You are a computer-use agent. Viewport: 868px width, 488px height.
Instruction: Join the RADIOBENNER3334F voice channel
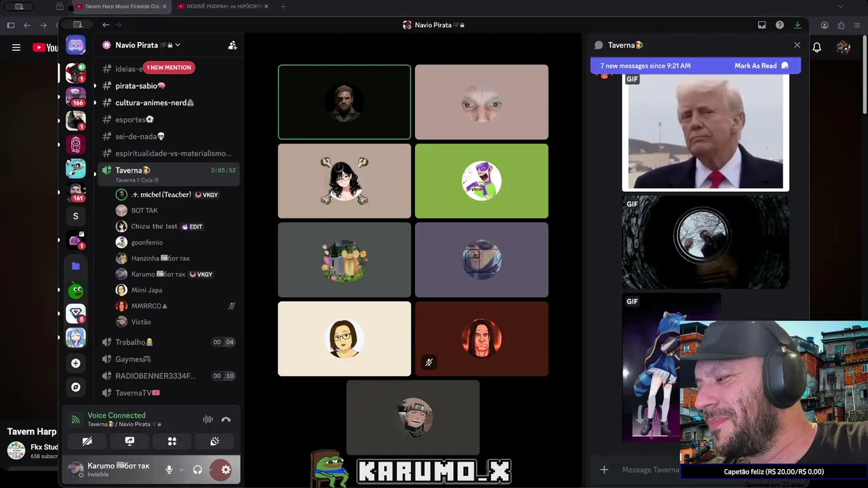170,376
